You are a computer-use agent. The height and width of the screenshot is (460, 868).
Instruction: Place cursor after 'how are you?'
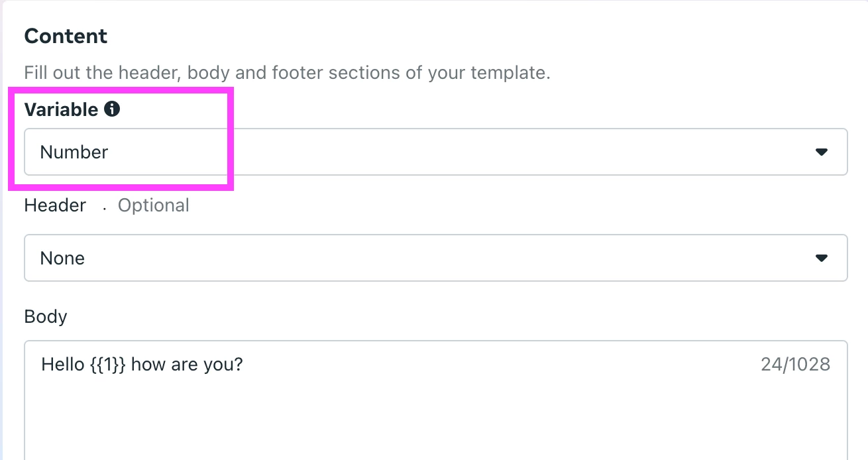[x=244, y=364]
